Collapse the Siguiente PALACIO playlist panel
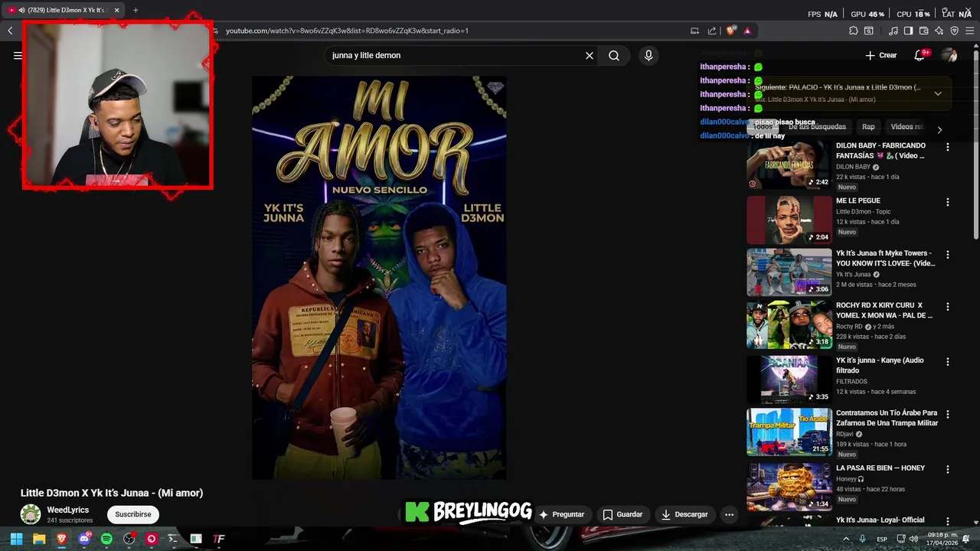 [x=938, y=93]
